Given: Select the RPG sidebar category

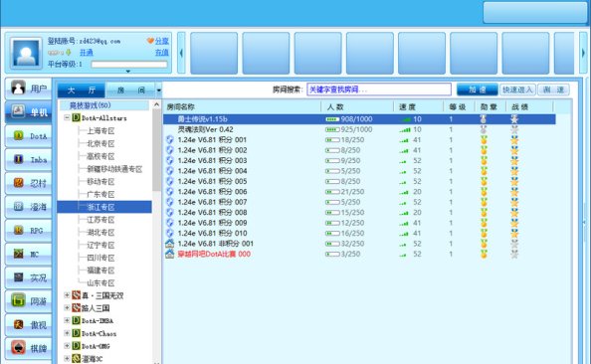Looking at the screenshot, I should (29, 230).
